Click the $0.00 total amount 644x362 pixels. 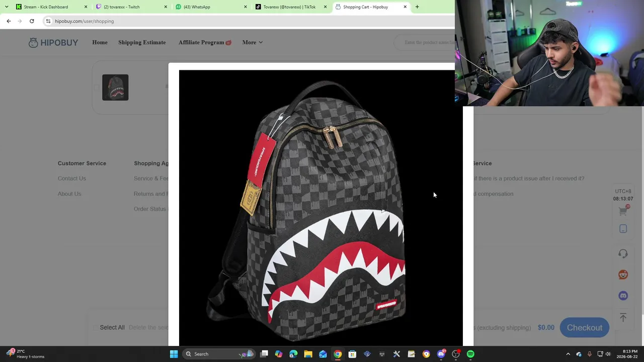pyautogui.click(x=546, y=327)
